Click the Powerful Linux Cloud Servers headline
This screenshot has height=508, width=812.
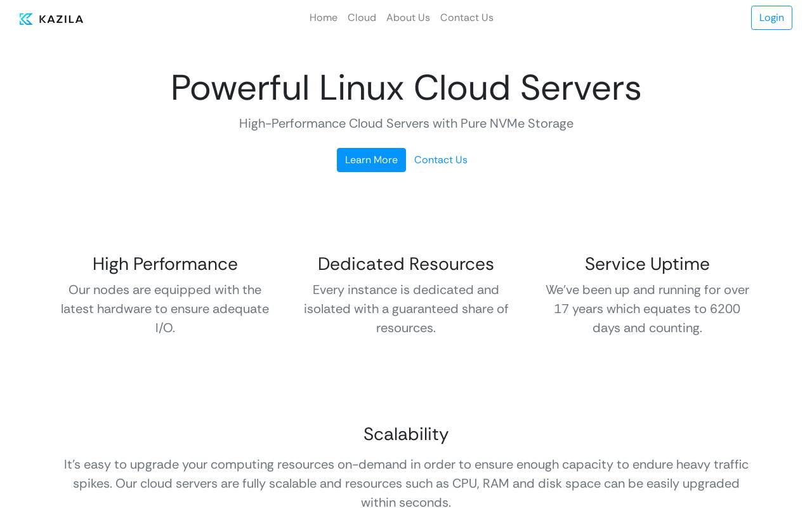406,88
